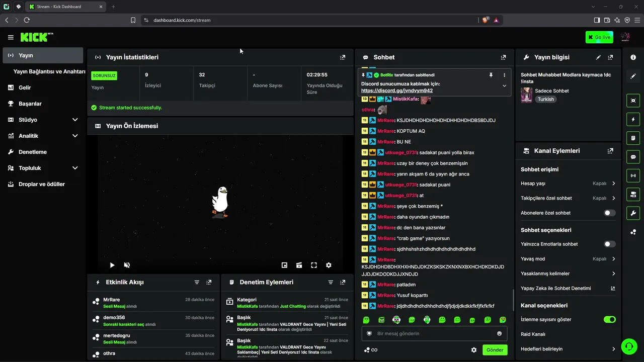
Task: Click the channel points icon below message box
Action: 370,350
